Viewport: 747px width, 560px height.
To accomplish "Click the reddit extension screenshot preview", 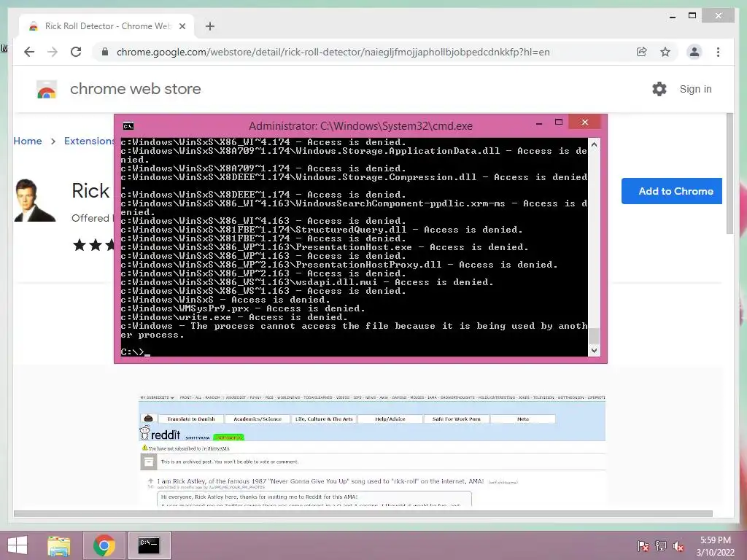I will pyautogui.click(x=372, y=449).
